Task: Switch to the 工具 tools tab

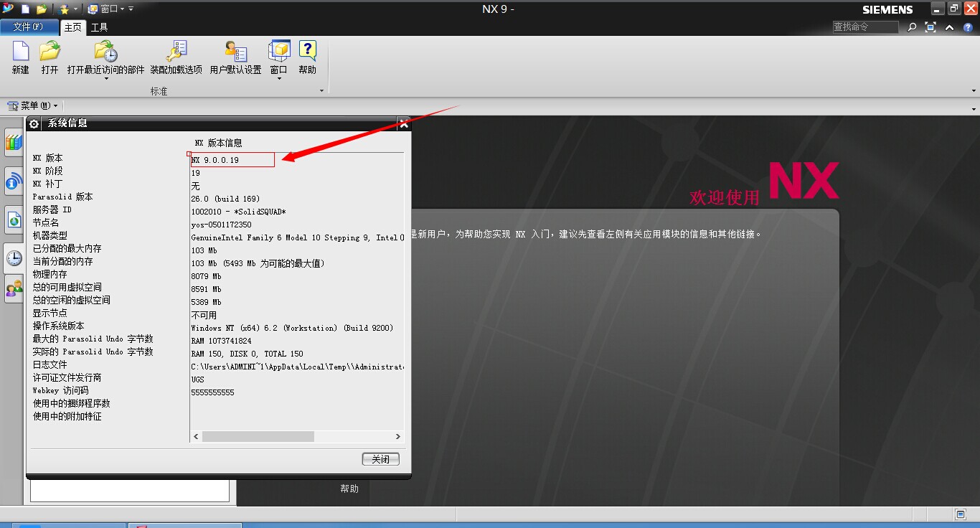Action: coord(99,27)
